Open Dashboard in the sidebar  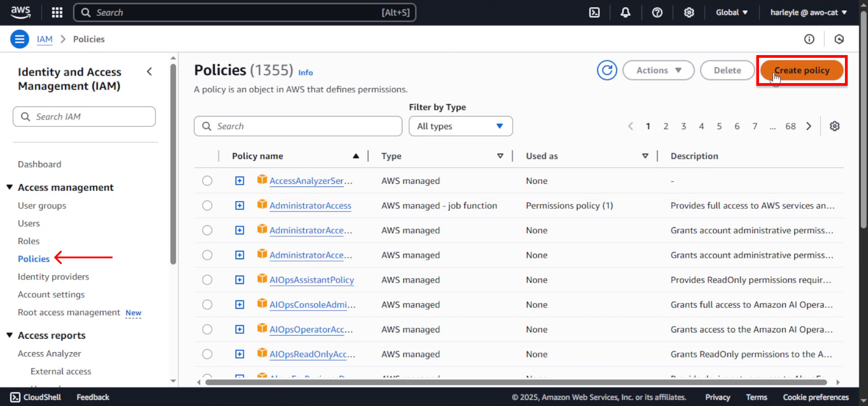[39, 164]
